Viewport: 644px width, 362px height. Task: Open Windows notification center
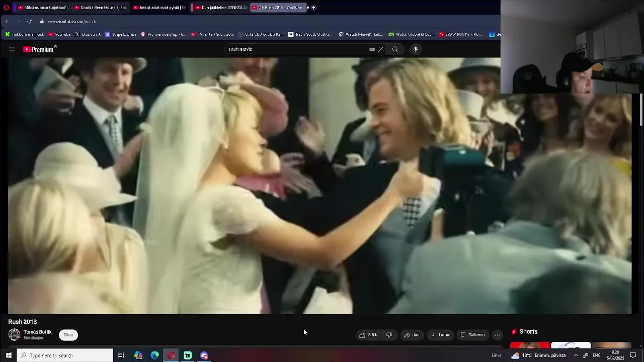point(633,355)
